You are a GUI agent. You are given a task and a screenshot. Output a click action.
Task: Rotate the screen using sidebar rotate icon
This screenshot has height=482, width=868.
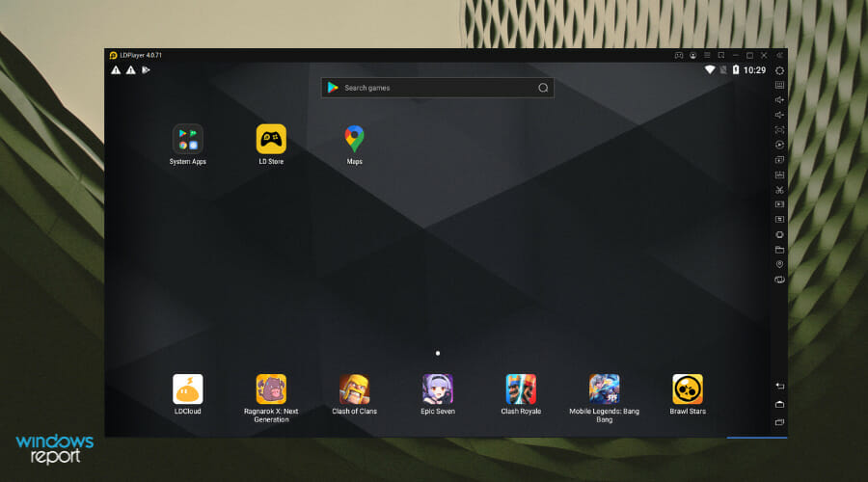point(779,280)
